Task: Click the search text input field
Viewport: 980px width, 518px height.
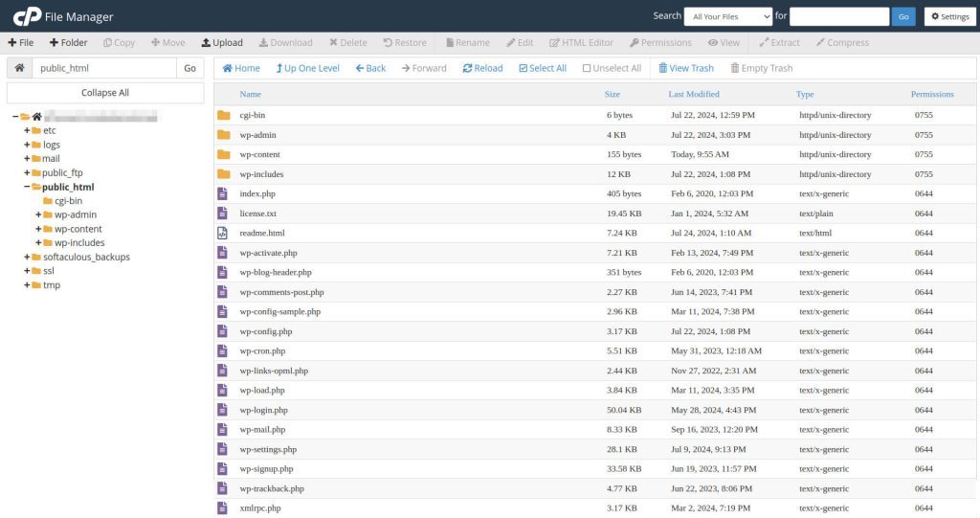Action: point(838,16)
